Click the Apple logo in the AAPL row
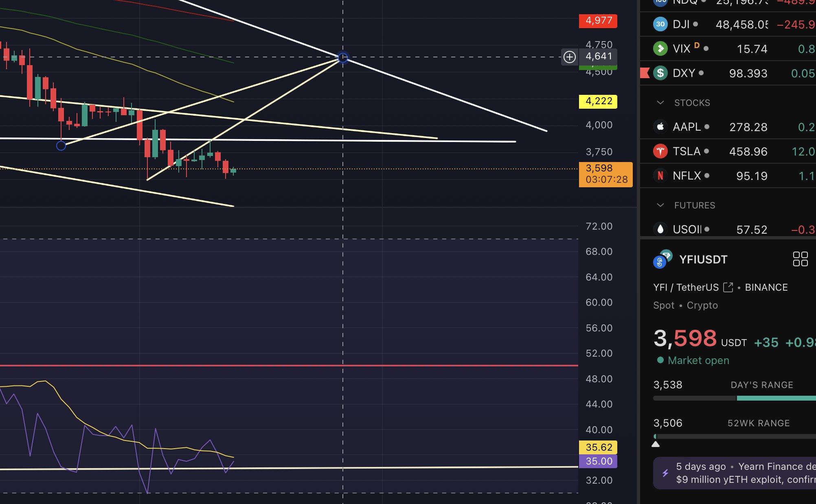The image size is (816, 504). coord(660,127)
